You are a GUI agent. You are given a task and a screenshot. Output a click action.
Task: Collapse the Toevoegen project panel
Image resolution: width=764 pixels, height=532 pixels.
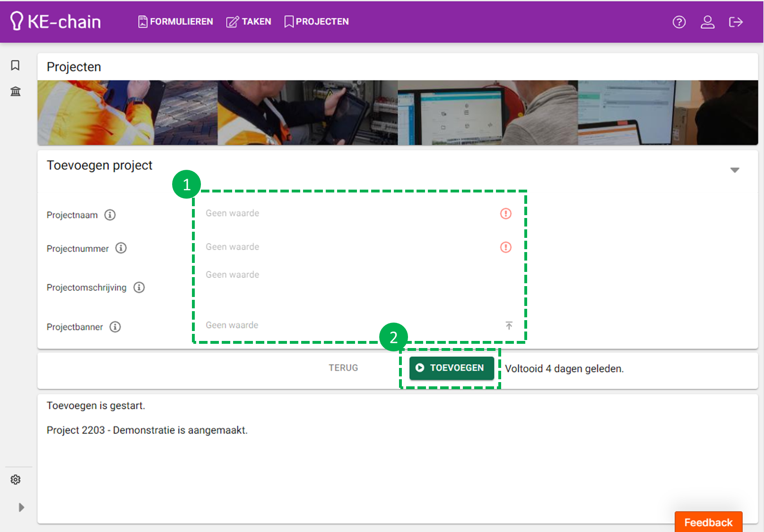point(734,170)
